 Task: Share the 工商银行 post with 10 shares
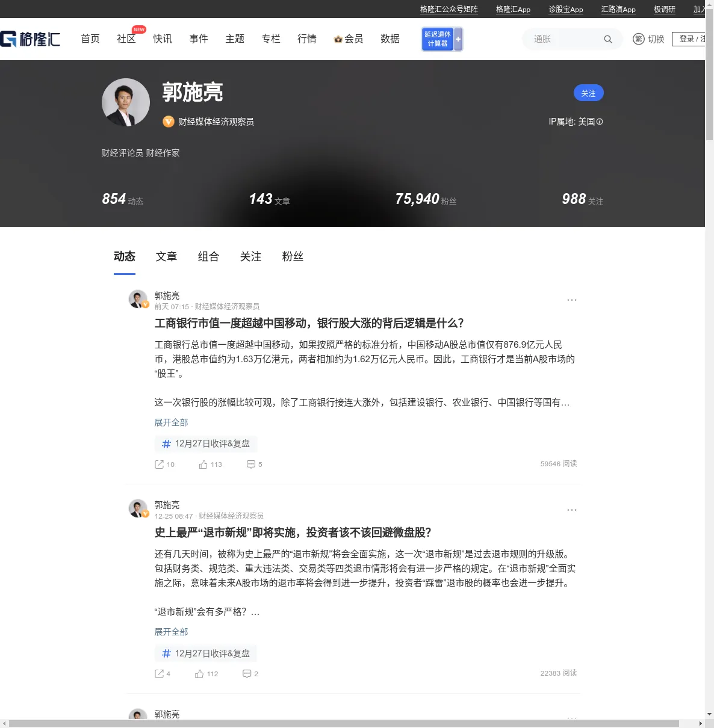(x=164, y=464)
